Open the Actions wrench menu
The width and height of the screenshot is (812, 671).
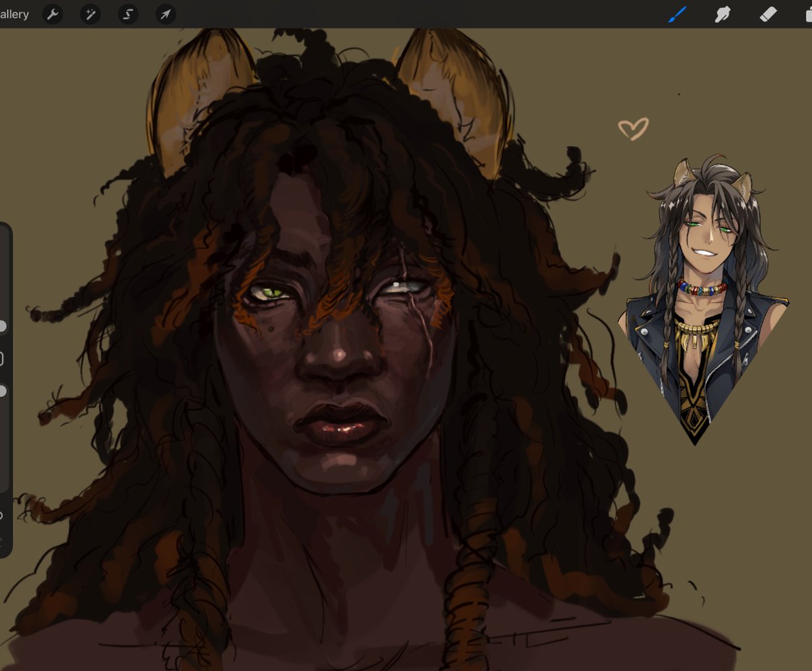(53, 14)
